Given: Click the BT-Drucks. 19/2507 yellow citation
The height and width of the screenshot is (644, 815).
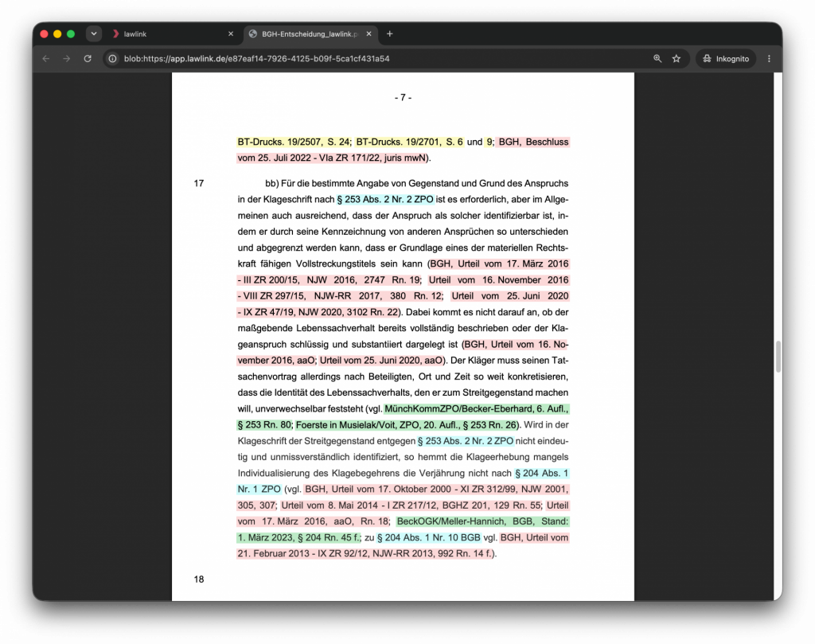Looking at the screenshot, I should click(294, 142).
